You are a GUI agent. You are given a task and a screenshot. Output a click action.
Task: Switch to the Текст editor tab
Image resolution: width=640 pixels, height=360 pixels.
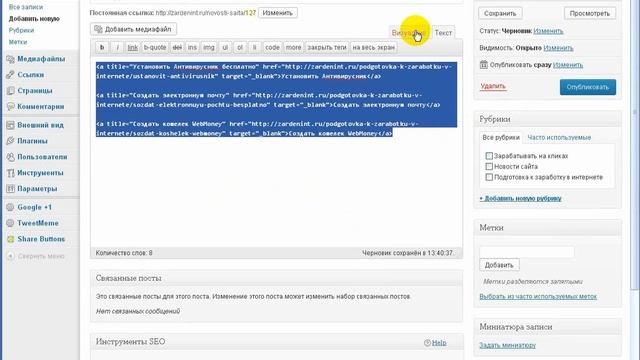pyautogui.click(x=443, y=33)
